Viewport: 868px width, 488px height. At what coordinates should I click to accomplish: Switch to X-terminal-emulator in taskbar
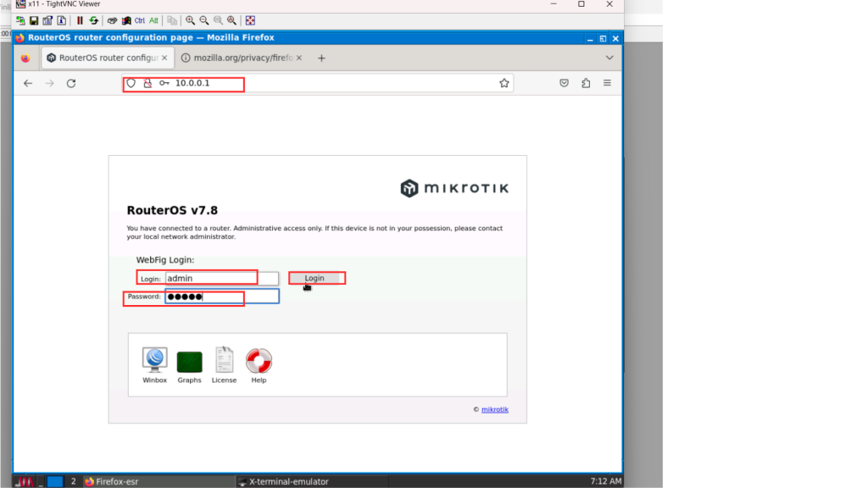(x=288, y=481)
